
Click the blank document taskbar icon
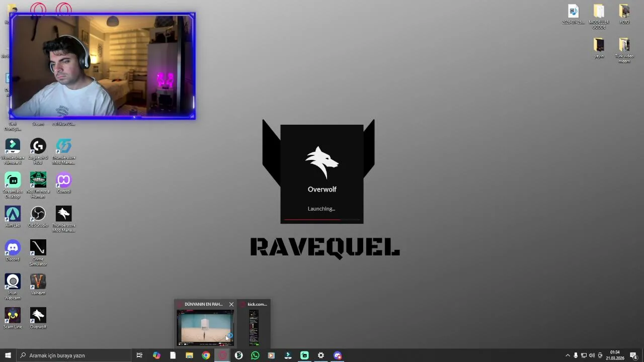(173, 355)
